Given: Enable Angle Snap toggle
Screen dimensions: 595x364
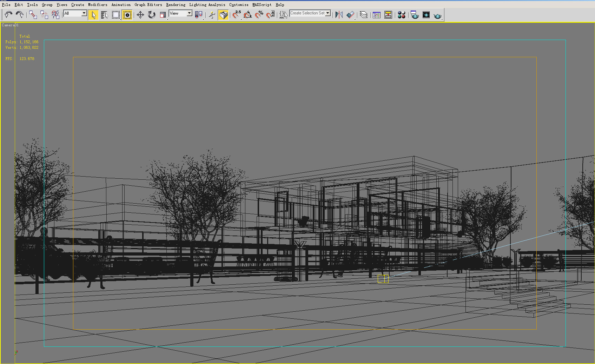Looking at the screenshot, I should pyautogui.click(x=248, y=15).
